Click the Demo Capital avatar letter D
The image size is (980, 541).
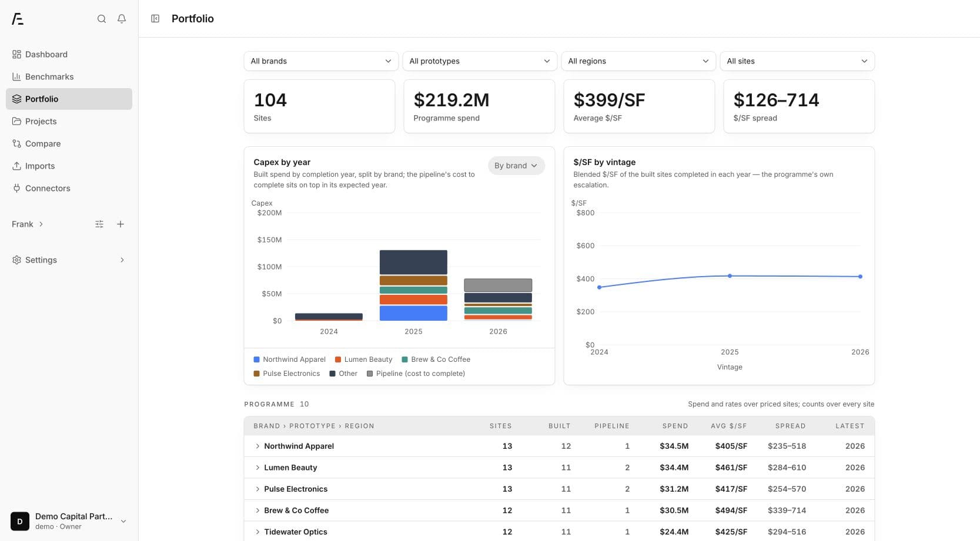pyautogui.click(x=20, y=521)
